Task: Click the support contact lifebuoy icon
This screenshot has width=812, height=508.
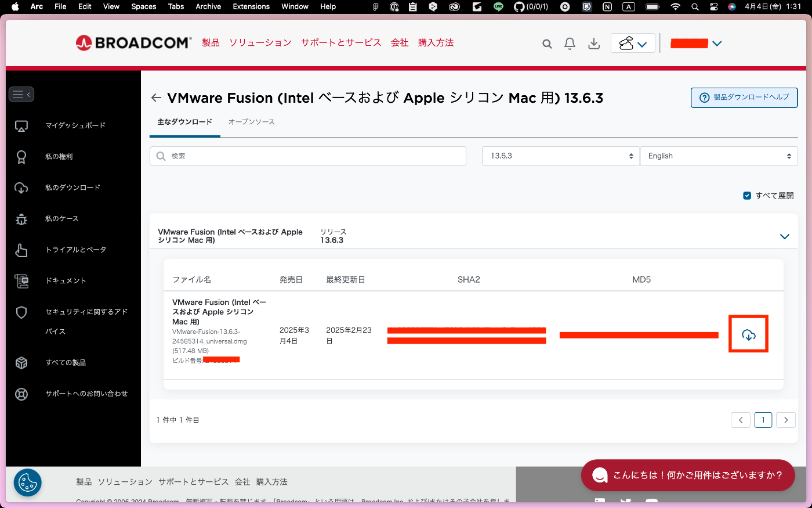Action: pos(21,394)
